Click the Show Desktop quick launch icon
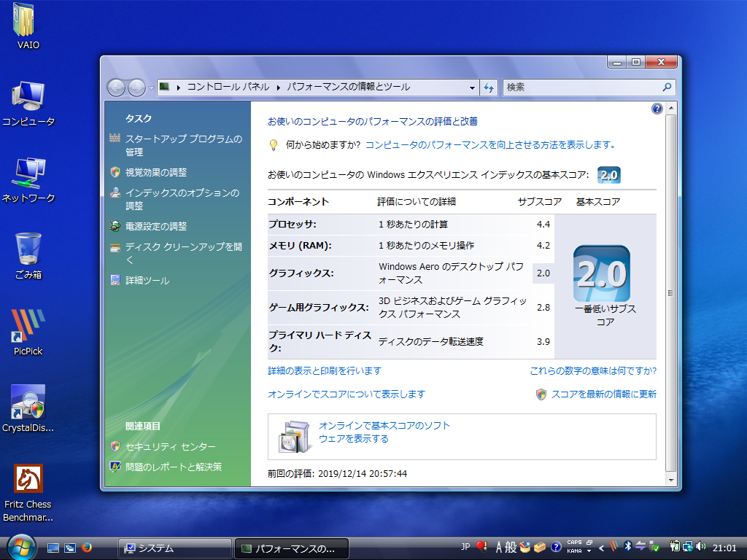This screenshot has height=560, width=747. coord(53,548)
